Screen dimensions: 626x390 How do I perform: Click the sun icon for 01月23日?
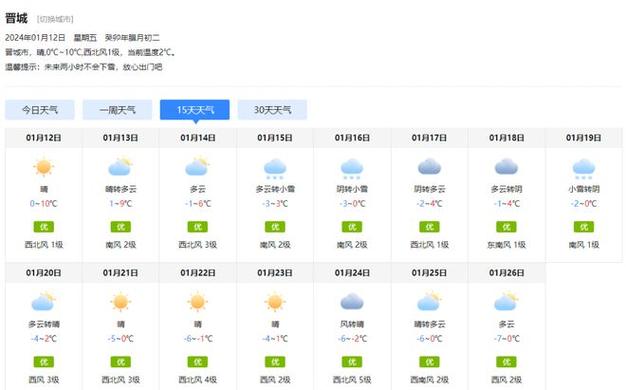tap(275, 302)
